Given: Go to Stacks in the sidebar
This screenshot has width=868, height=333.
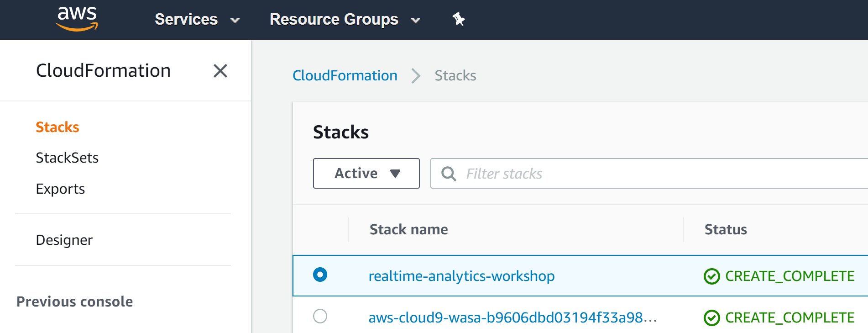Looking at the screenshot, I should [58, 127].
